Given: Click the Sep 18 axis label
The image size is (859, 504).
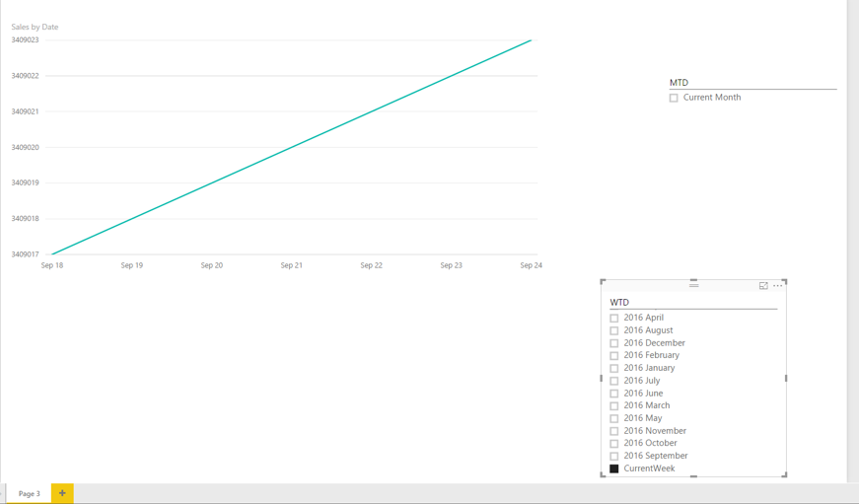Looking at the screenshot, I should pyautogui.click(x=52, y=265).
